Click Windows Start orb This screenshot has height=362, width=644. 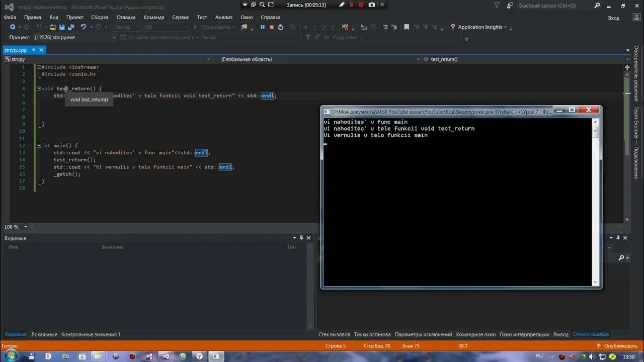pyautogui.click(x=10, y=356)
